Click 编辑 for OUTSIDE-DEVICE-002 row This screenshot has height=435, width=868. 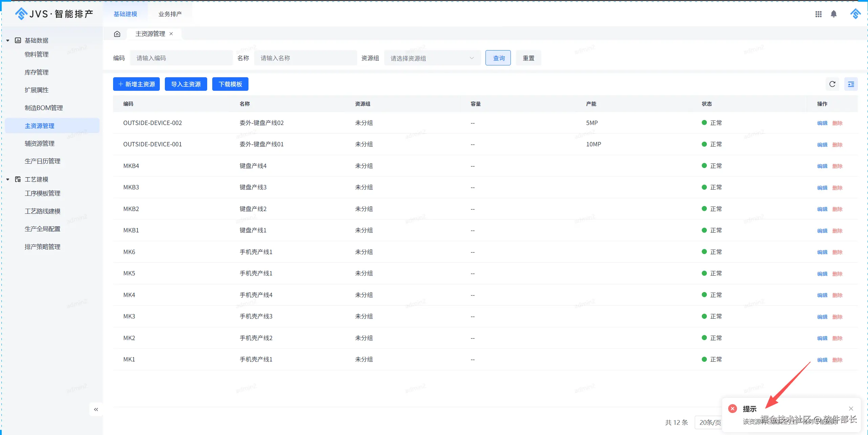coord(822,123)
